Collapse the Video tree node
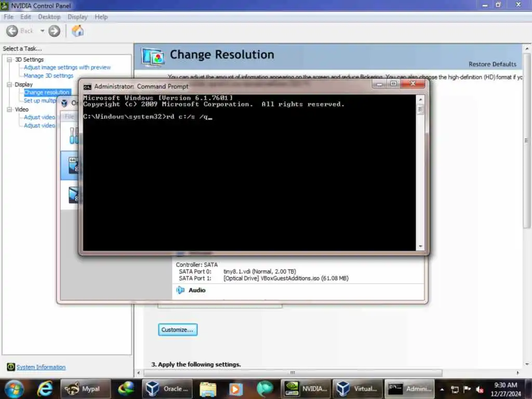 click(9, 109)
